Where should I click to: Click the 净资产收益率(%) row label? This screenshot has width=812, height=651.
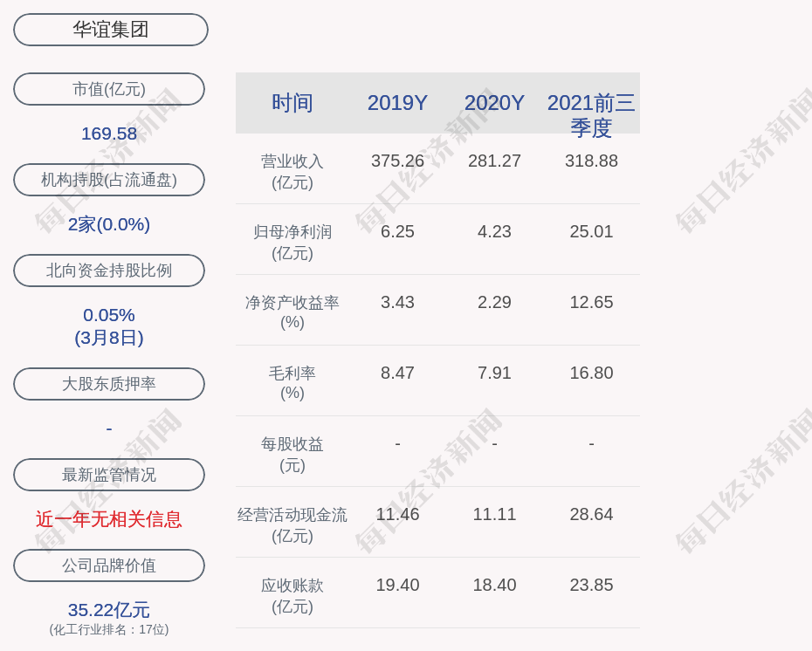pos(292,312)
